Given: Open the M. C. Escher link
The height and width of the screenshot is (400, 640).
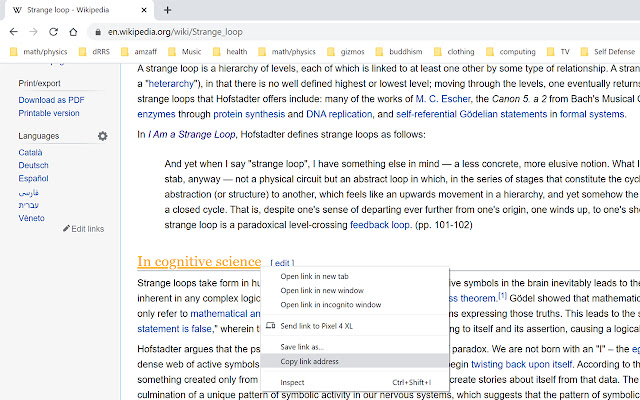Looking at the screenshot, I should [x=443, y=99].
